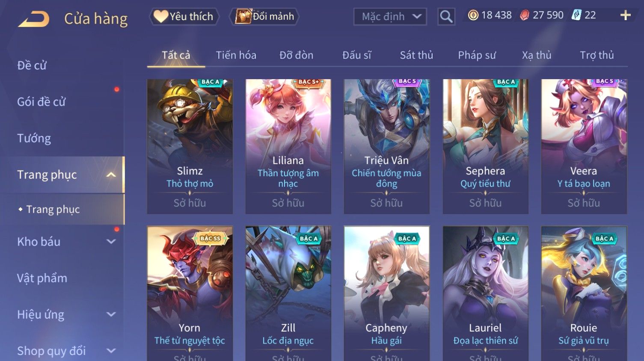Switch to the Sát thủ tab
Viewport: 644px width, 361px height.
pyautogui.click(x=416, y=55)
